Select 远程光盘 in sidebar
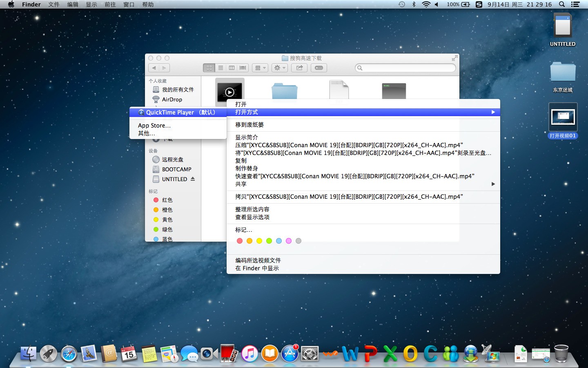Image resolution: width=588 pixels, height=368 pixels. (173, 159)
